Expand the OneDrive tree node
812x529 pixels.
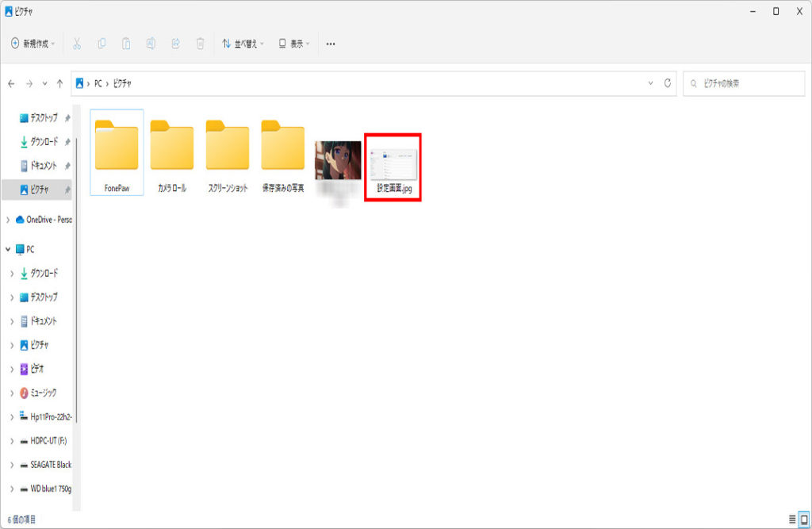tap(8, 220)
